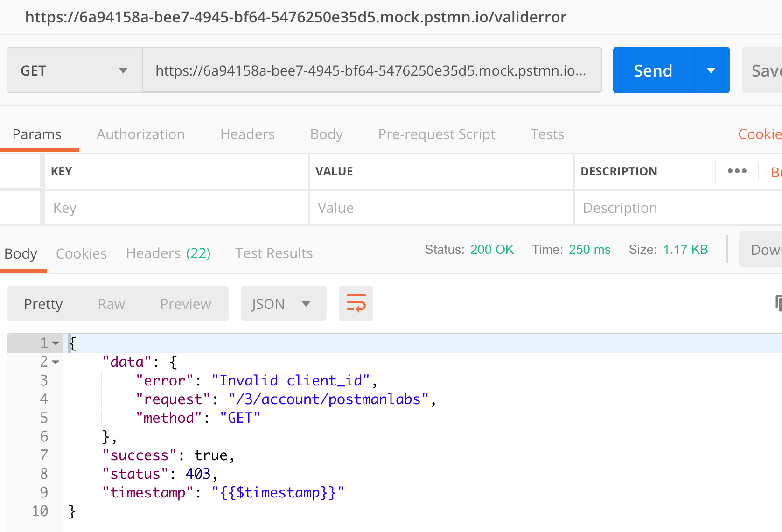The width and height of the screenshot is (782, 532).
Task: Click the Bulk Edit link
Action: click(776, 172)
